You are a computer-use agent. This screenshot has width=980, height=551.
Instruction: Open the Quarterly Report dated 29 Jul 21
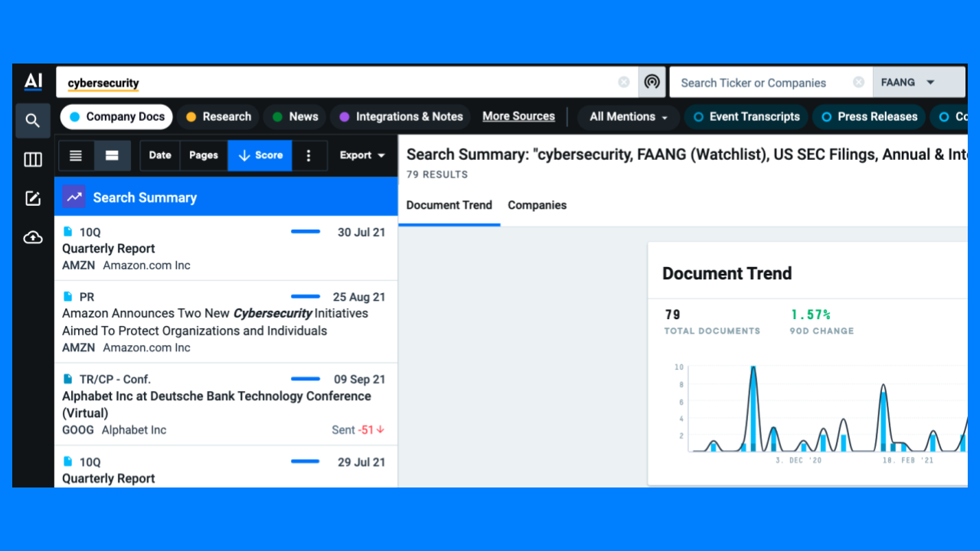(x=226, y=467)
